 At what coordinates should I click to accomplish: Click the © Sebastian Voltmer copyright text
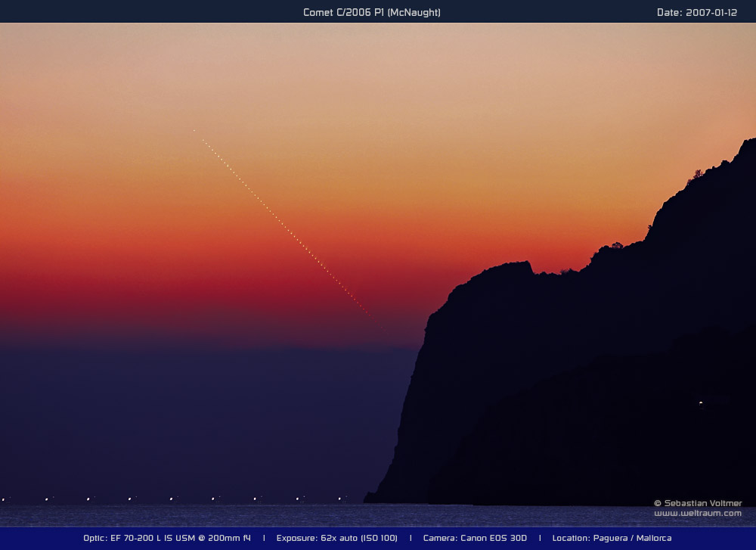point(698,503)
